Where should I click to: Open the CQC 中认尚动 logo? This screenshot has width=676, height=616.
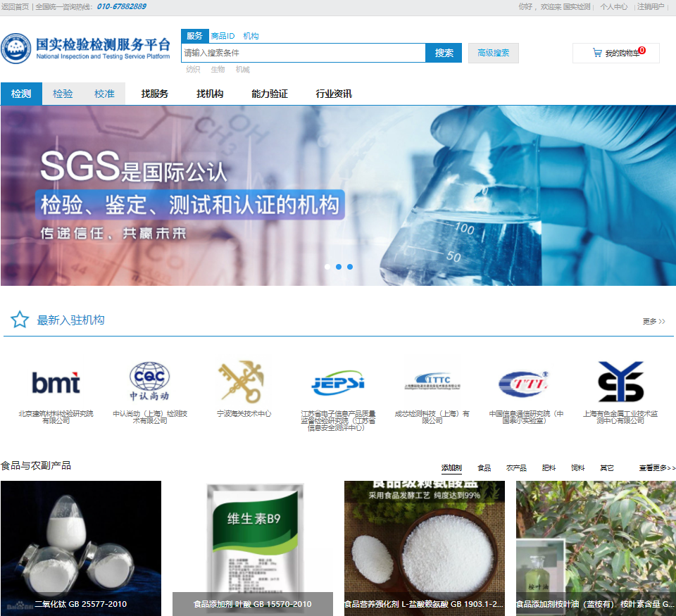tap(149, 381)
